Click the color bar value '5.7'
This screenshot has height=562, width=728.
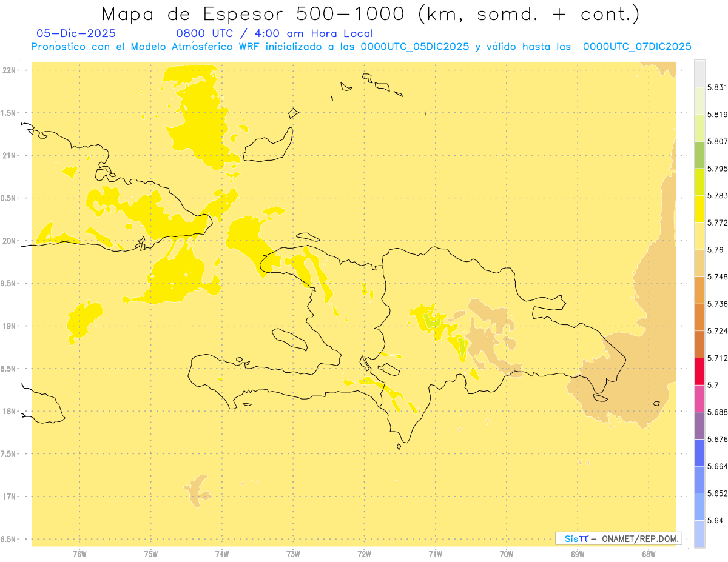713,385
